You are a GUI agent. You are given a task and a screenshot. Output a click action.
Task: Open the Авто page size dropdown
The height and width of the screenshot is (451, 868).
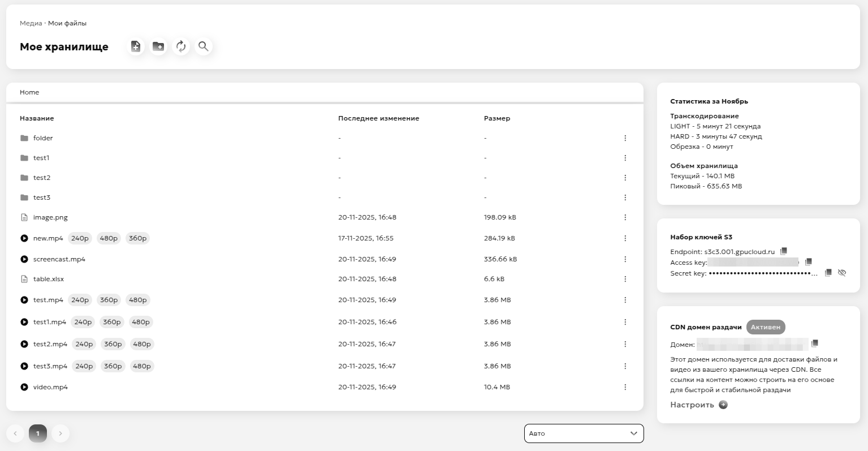click(584, 433)
